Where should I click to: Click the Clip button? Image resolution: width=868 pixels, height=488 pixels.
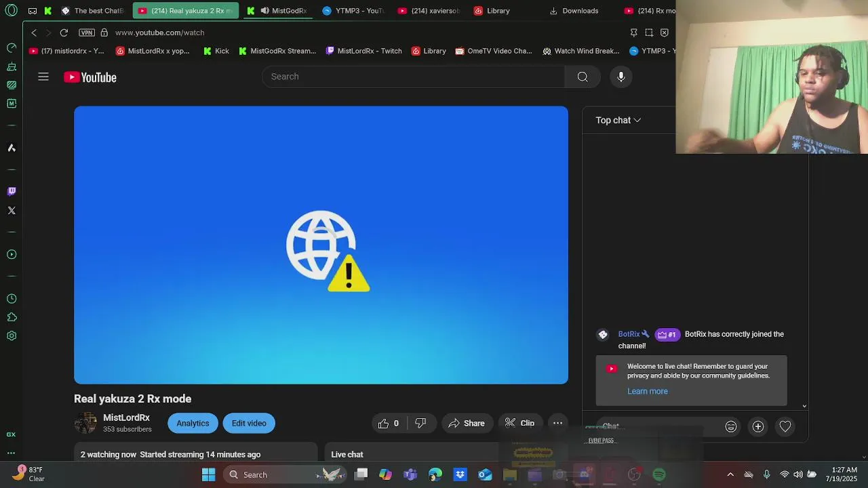520,423
